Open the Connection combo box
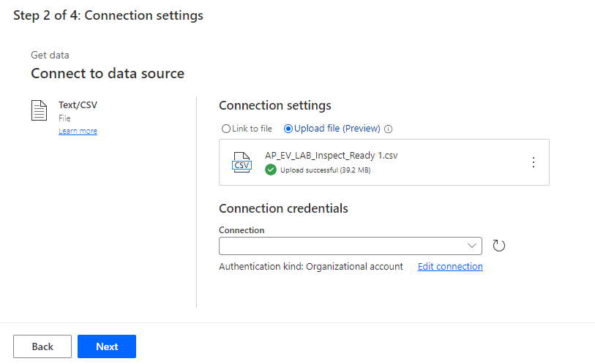Viewport: 595px width, 364px height. coord(343,246)
